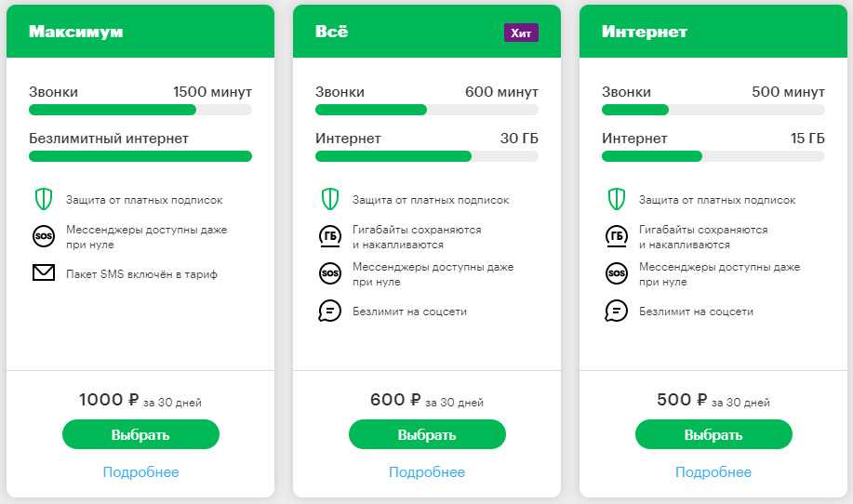Click ГБ gigabytes icon in Интернет plan
853x504 pixels.
point(616,236)
